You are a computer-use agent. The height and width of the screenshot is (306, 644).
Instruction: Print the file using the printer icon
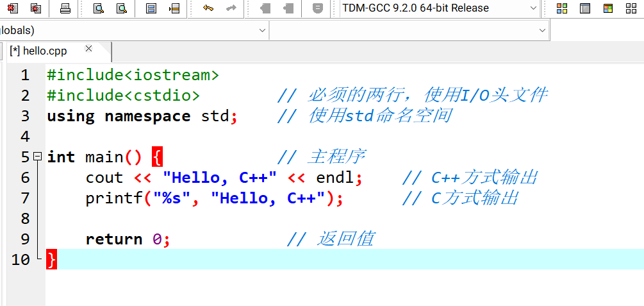65,8
